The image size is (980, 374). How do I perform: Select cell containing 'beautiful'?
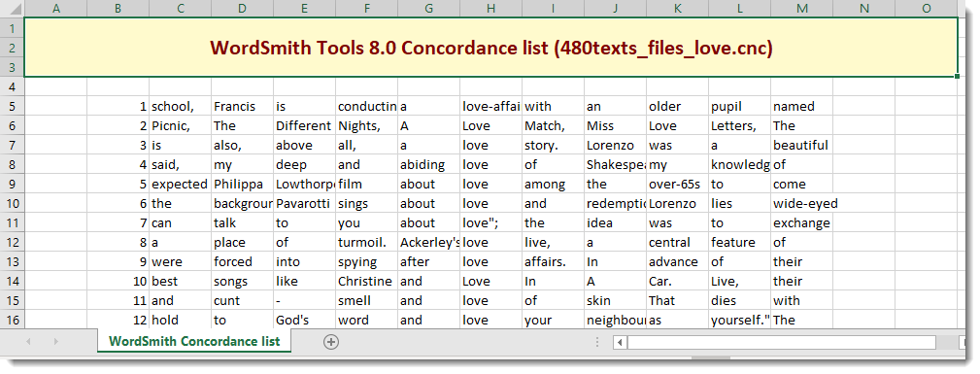pos(802,145)
